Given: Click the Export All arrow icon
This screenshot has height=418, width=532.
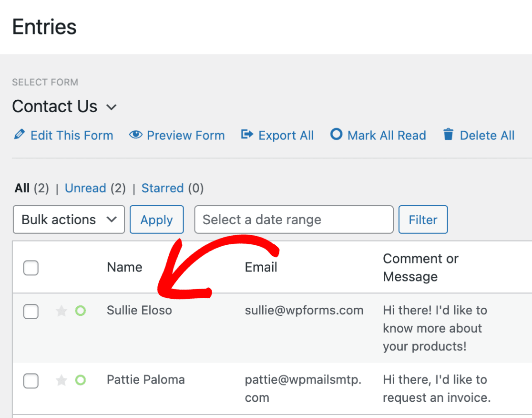Looking at the screenshot, I should click(x=247, y=135).
